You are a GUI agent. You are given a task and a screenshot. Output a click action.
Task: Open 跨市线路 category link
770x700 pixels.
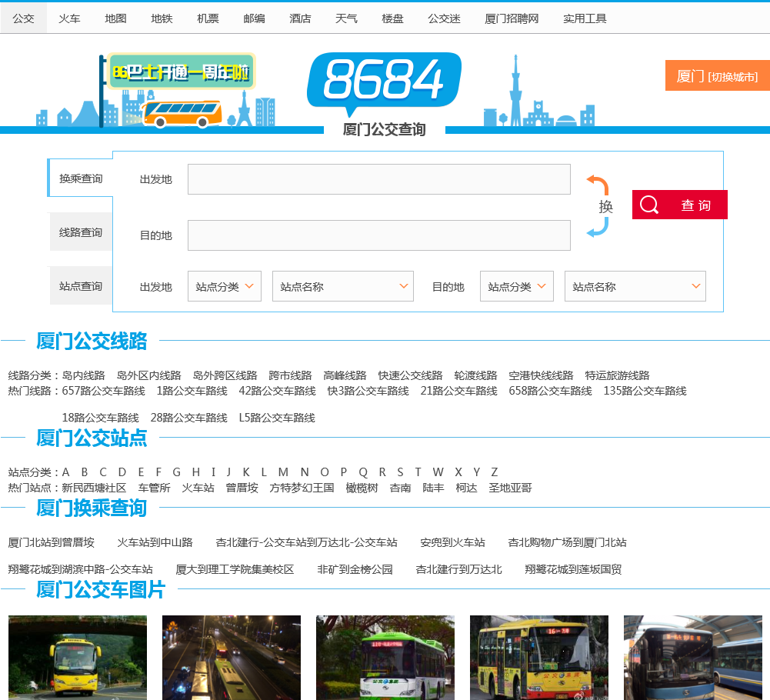coord(290,375)
